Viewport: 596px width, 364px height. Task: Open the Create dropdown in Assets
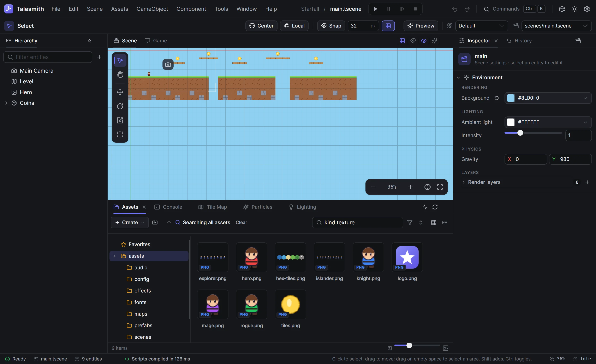[130, 222]
